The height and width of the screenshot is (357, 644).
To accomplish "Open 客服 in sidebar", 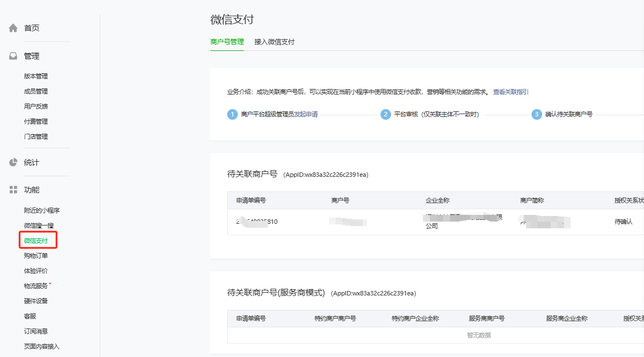I will click(30, 316).
